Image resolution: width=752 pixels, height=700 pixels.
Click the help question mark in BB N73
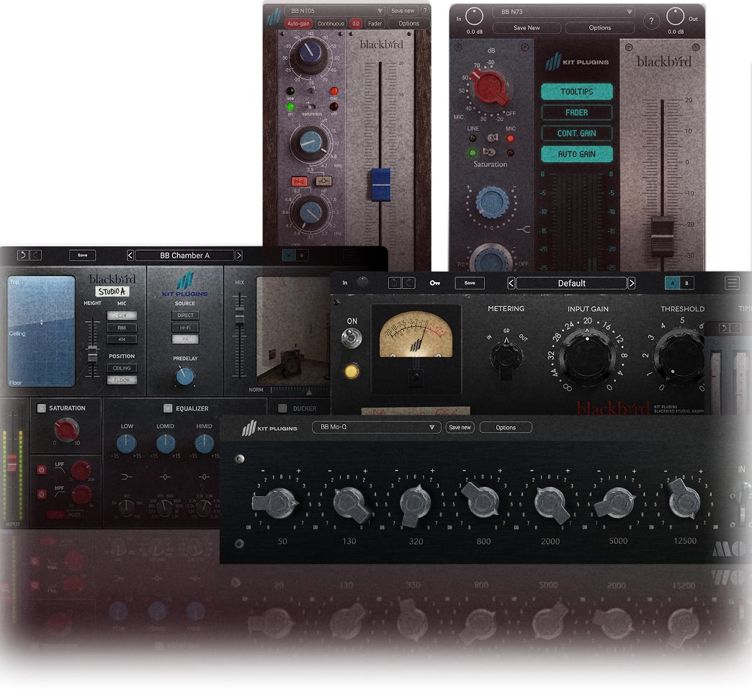point(650,21)
